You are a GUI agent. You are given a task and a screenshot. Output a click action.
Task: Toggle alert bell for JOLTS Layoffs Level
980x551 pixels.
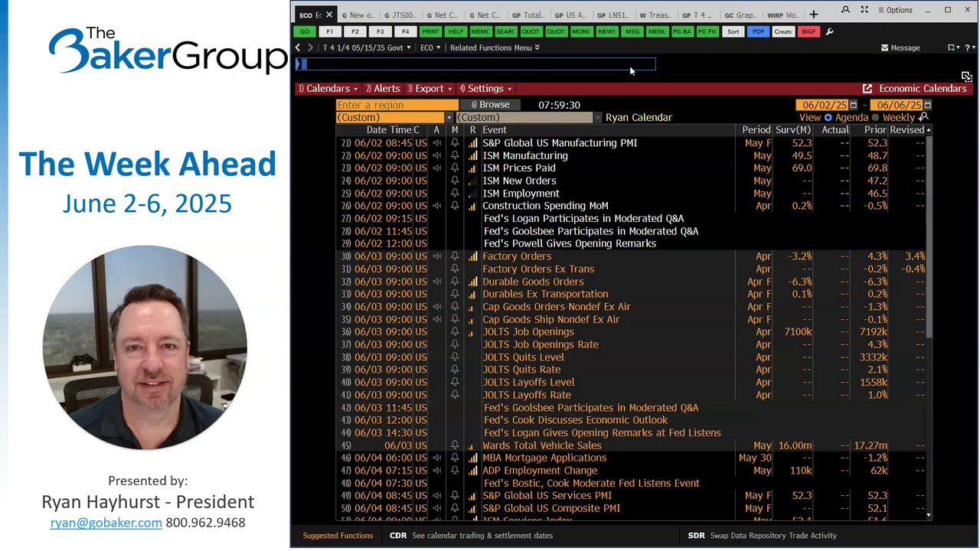point(455,383)
